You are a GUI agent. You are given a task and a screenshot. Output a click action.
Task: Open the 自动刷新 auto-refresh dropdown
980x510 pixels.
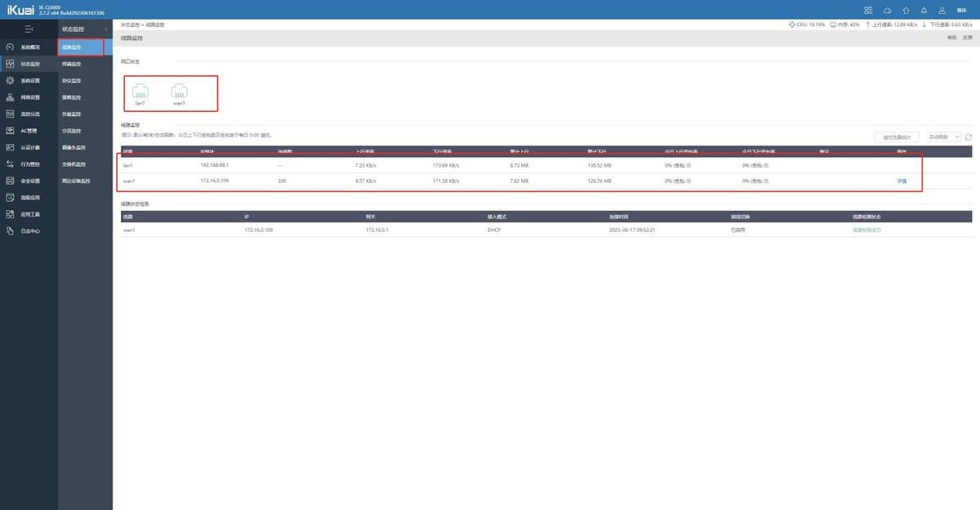click(x=942, y=137)
